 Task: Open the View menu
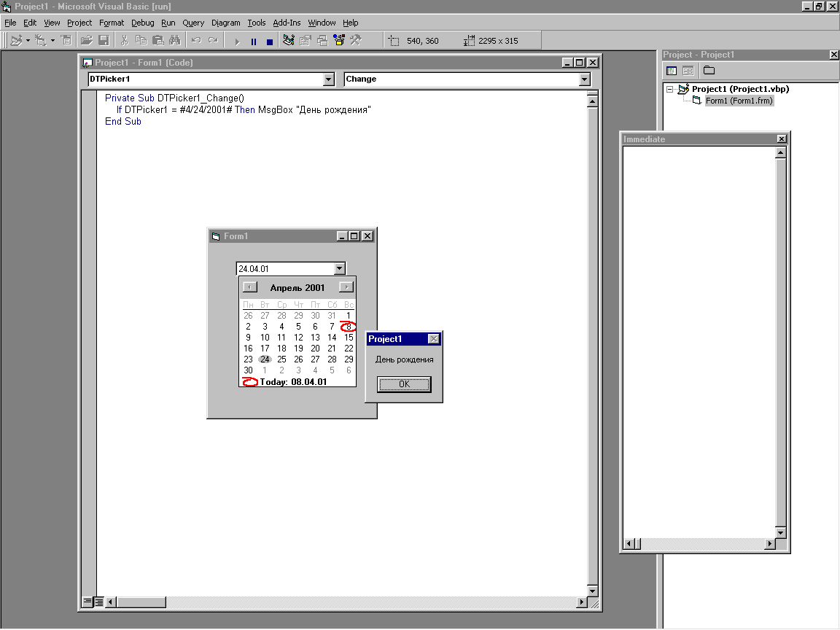pyautogui.click(x=52, y=23)
